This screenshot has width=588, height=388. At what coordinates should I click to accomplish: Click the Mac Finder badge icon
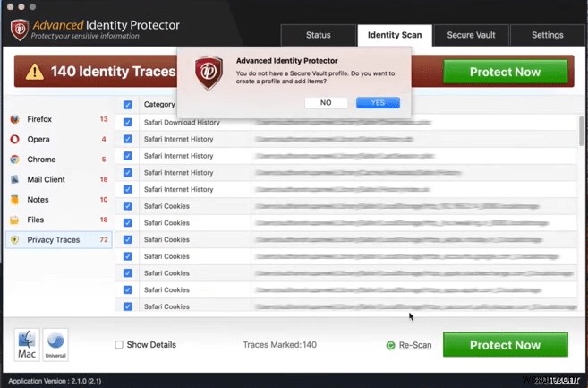point(26,345)
